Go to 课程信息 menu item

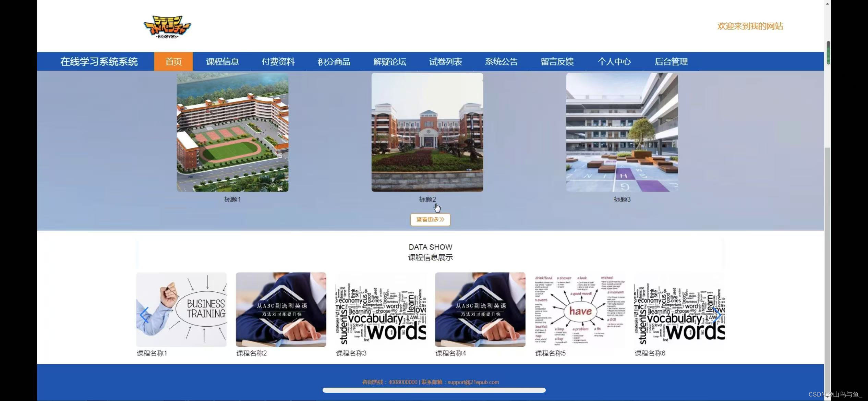pyautogui.click(x=222, y=62)
